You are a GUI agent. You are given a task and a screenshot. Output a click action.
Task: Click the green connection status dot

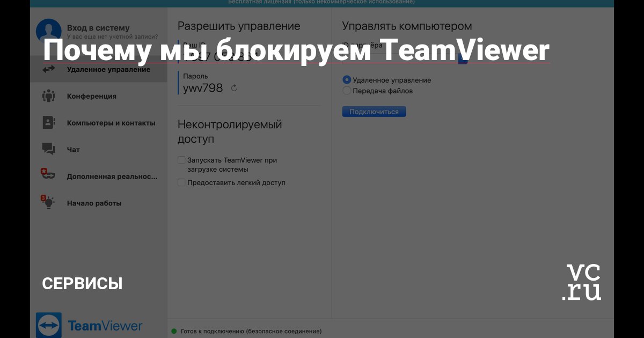pyautogui.click(x=174, y=331)
